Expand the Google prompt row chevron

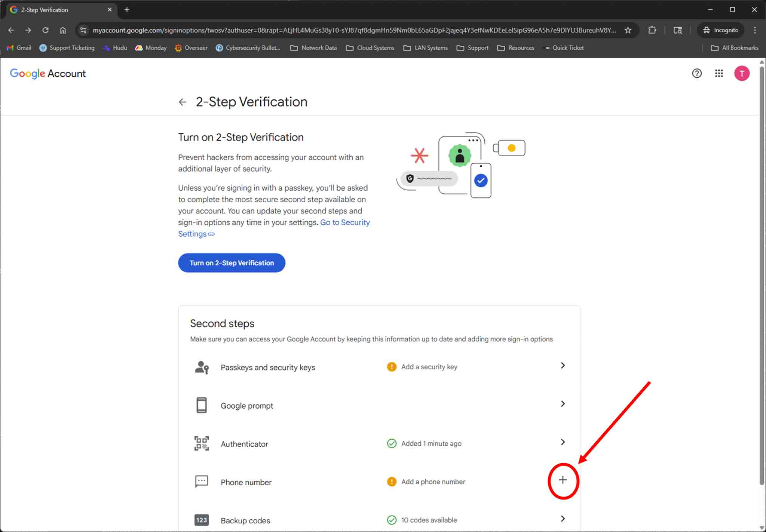[x=563, y=404]
